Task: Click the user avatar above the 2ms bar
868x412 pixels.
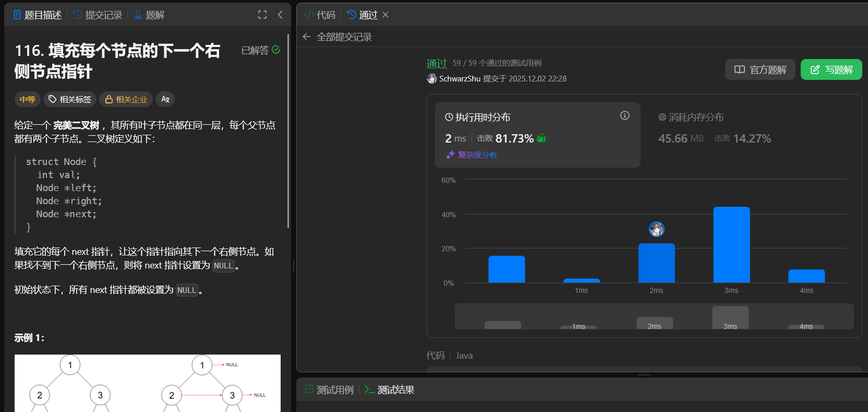Action: tap(656, 229)
